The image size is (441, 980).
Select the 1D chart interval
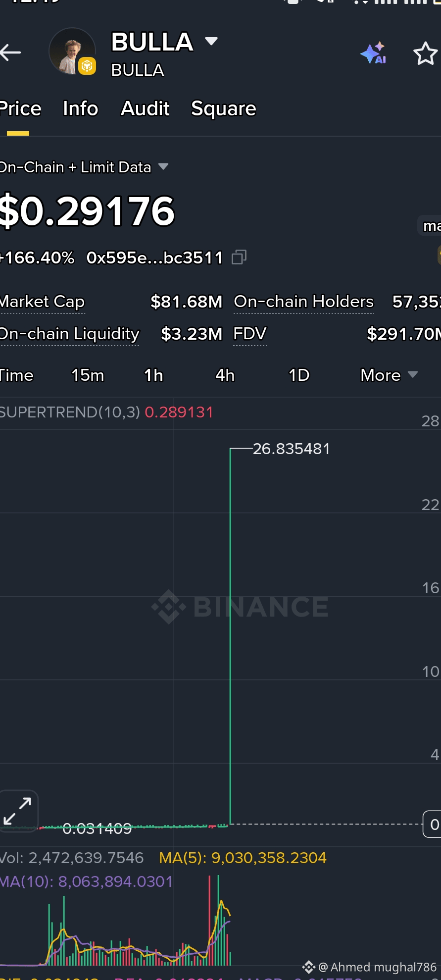[x=299, y=375]
